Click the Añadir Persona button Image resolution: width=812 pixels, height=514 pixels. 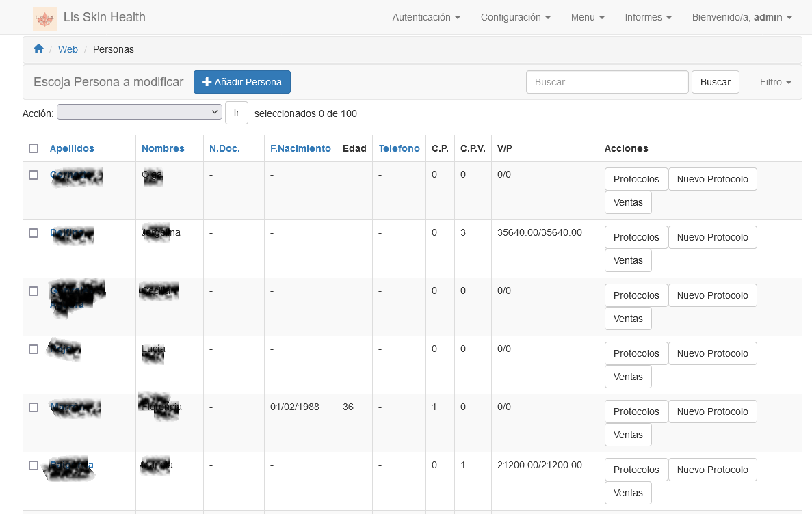pos(242,82)
